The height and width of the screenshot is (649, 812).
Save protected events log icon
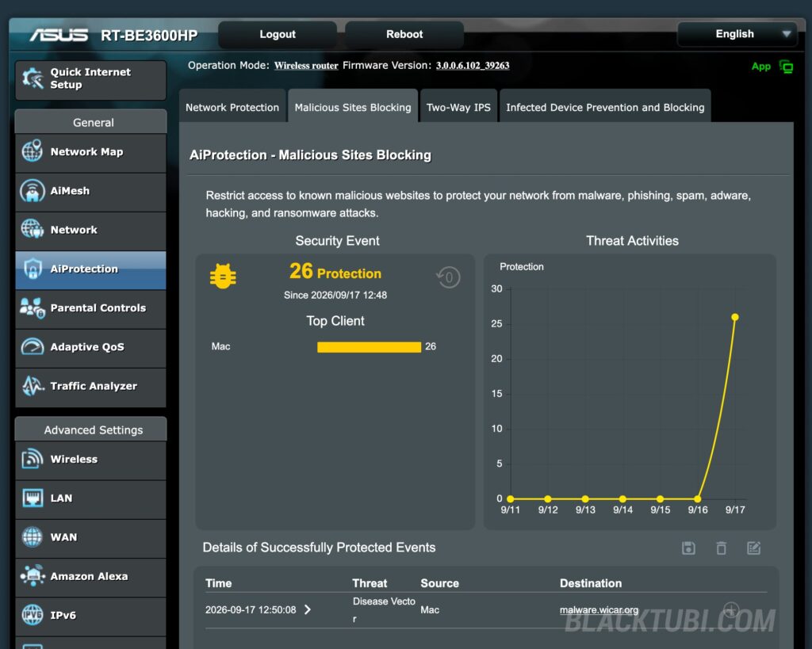click(688, 548)
